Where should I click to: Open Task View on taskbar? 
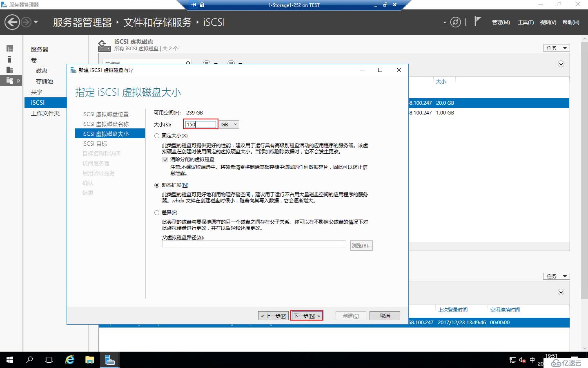(49, 360)
